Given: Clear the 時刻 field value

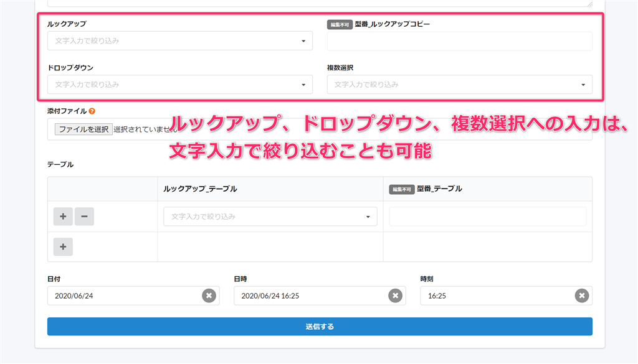Looking at the screenshot, I should tap(582, 296).
